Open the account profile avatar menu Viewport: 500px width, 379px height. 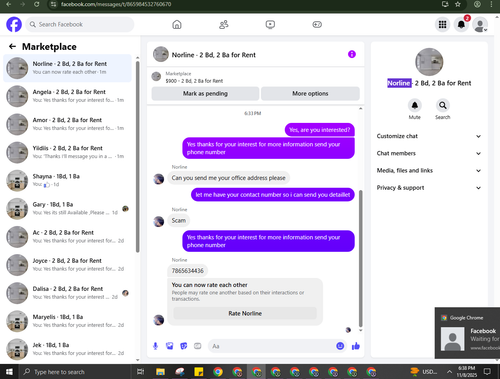pos(480,24)
